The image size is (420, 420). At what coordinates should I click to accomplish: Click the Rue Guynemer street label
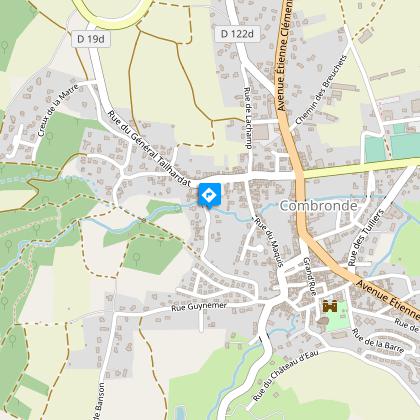coord(199,307)
